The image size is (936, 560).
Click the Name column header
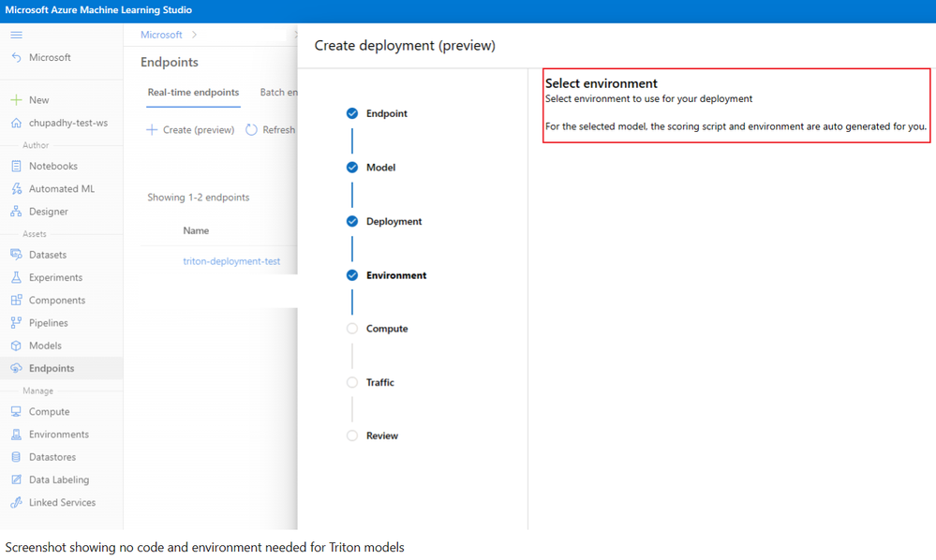[196, 230]
